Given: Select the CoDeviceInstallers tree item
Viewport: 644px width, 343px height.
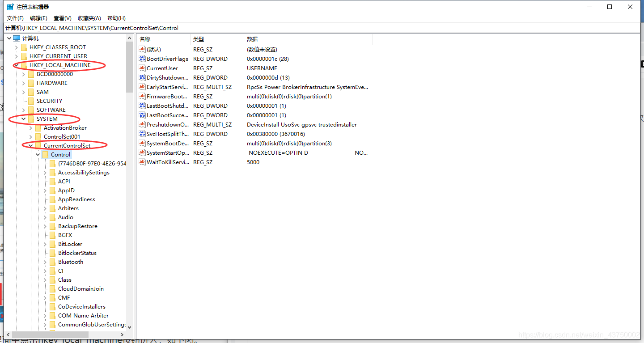Looking at the screenshot, I should click(x=82, y=307).
